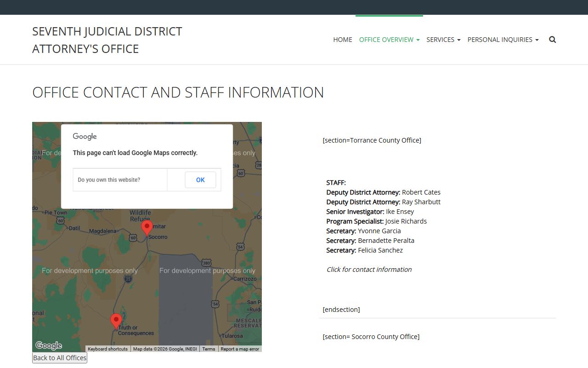Click the 'STAFF:' heading
The width and height of the screenshot is (588, 368).
point(336,183)
